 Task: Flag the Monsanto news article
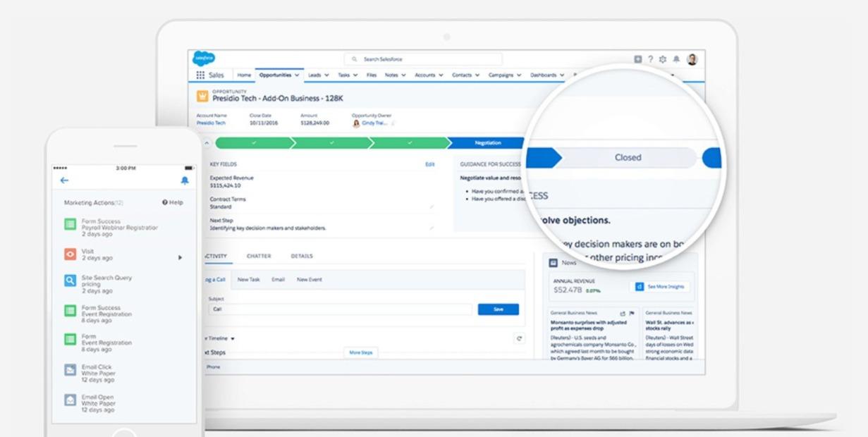click(x=632, y=313)
